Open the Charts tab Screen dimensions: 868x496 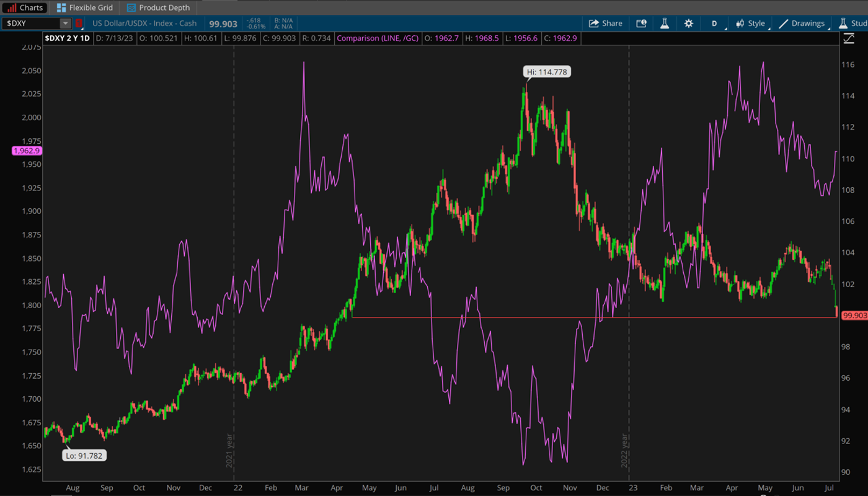(x=24, y=7)
